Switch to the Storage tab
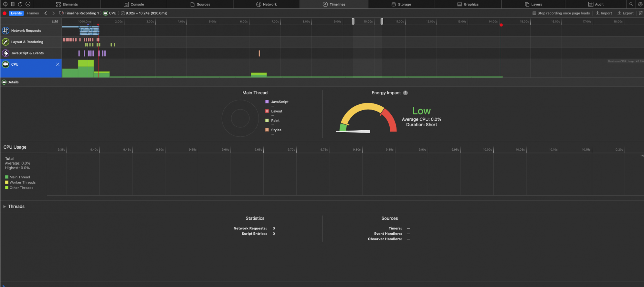Viewport: 644px width, 287px height. click(x=401, y=4)
